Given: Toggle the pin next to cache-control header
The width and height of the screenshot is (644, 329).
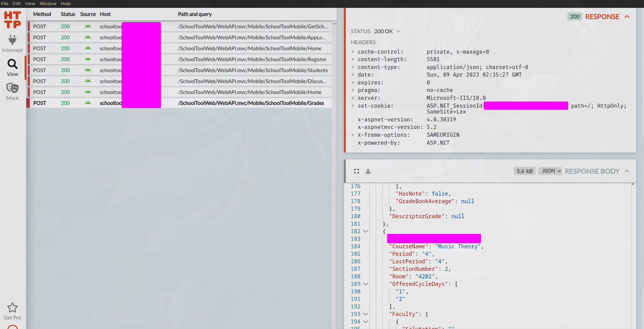Looking at the screenshot, I should 353,52.
